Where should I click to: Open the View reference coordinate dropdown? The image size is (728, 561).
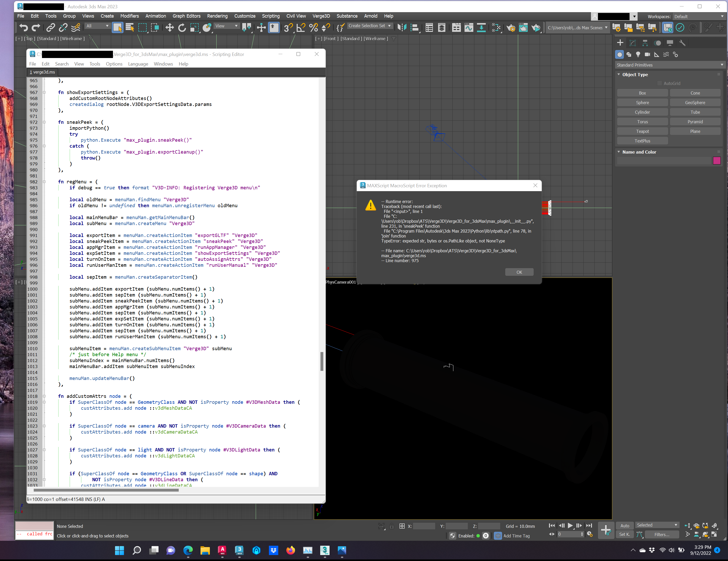point(227,26)
